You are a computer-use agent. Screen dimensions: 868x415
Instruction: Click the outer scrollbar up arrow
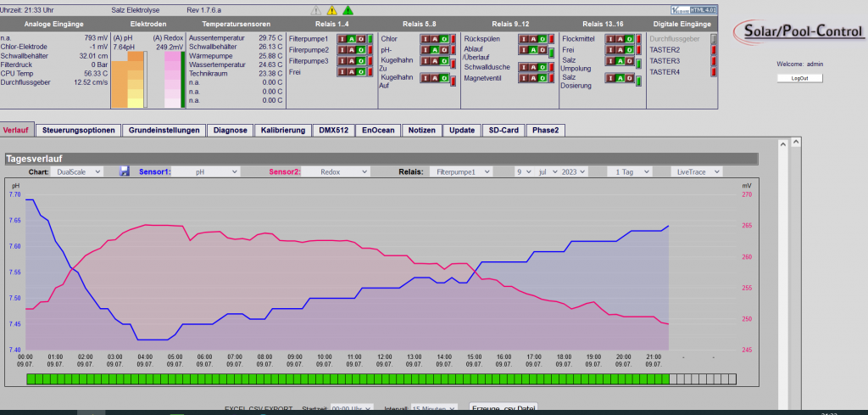[x=795, y=143]
